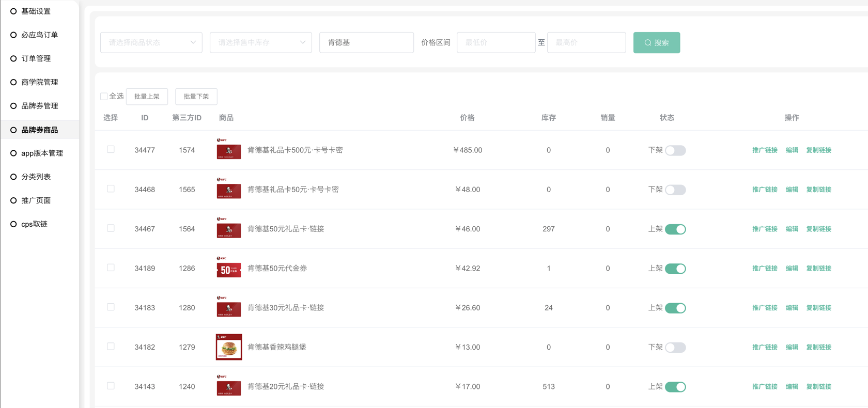This screenshot has width=868, height=408.
Task: Click 编辑 for product 34477
Action: 792,150
